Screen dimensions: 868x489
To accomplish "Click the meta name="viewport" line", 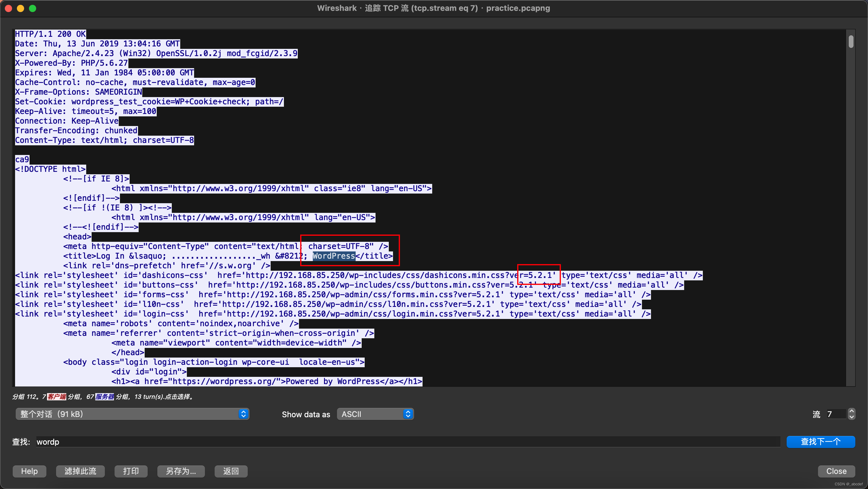I will (236, 343).
